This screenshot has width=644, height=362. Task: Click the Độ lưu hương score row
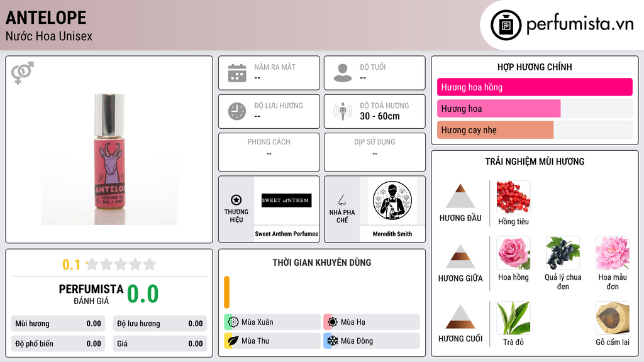160,324
